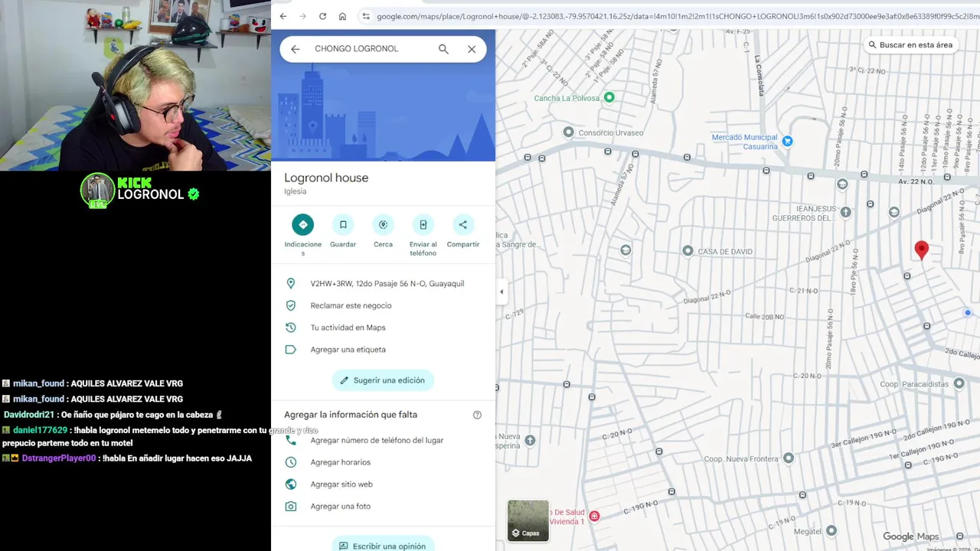Open Tu actividad en Maps
This screenshot has height=551, width=980.
point(348,328)
